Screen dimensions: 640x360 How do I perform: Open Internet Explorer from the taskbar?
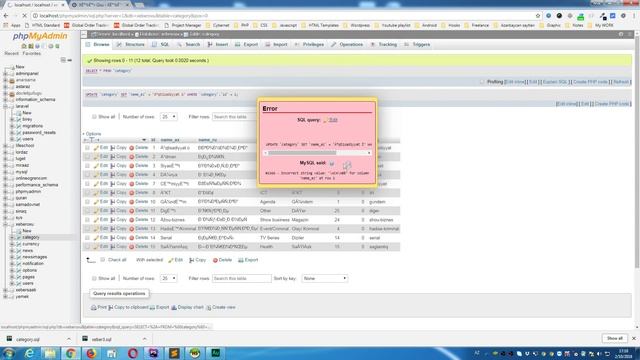29,353
